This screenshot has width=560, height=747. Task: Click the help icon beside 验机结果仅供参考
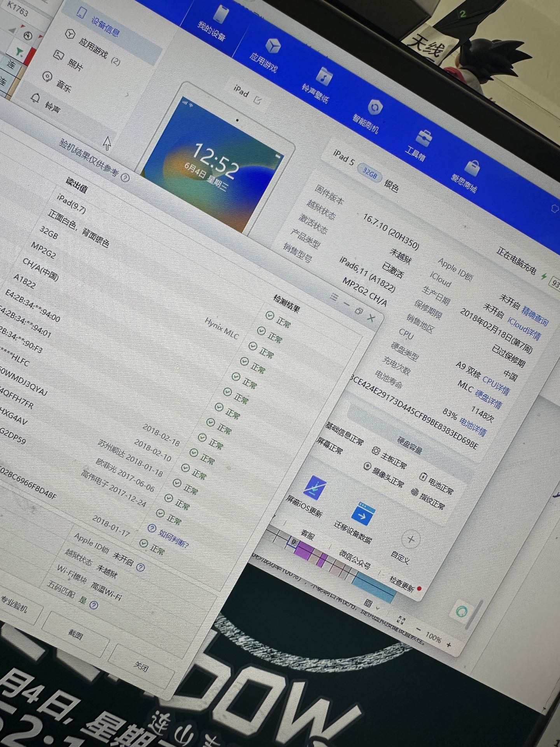[125, 177]
